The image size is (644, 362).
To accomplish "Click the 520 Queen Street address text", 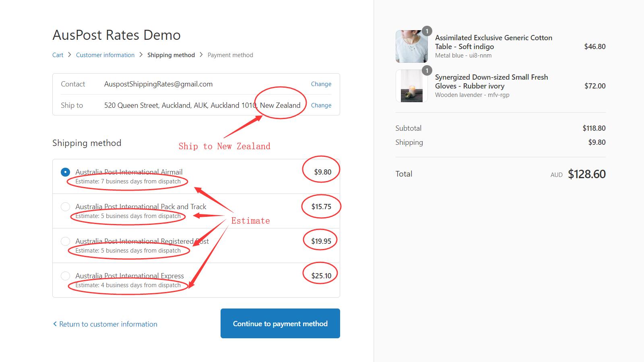I will (202, 105).
